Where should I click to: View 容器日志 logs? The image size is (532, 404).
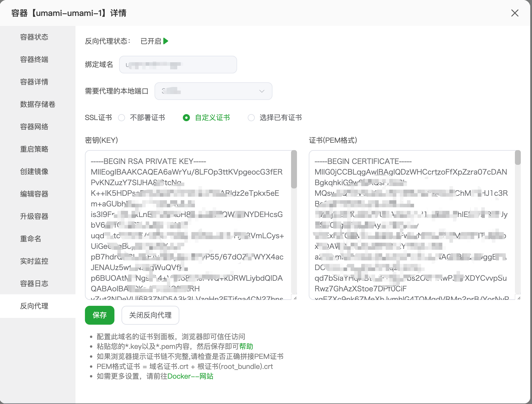point(34,284)
